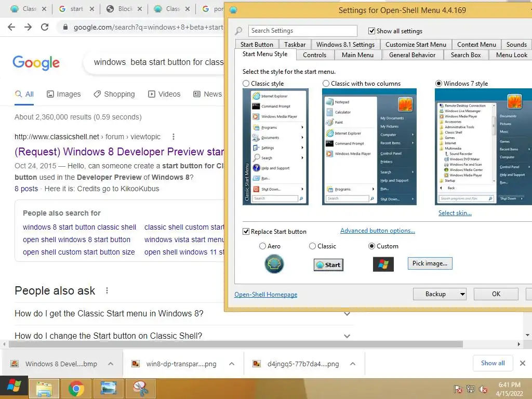Click the muted volume tray icon
The image size is (532, 399).
pos(483,389)
